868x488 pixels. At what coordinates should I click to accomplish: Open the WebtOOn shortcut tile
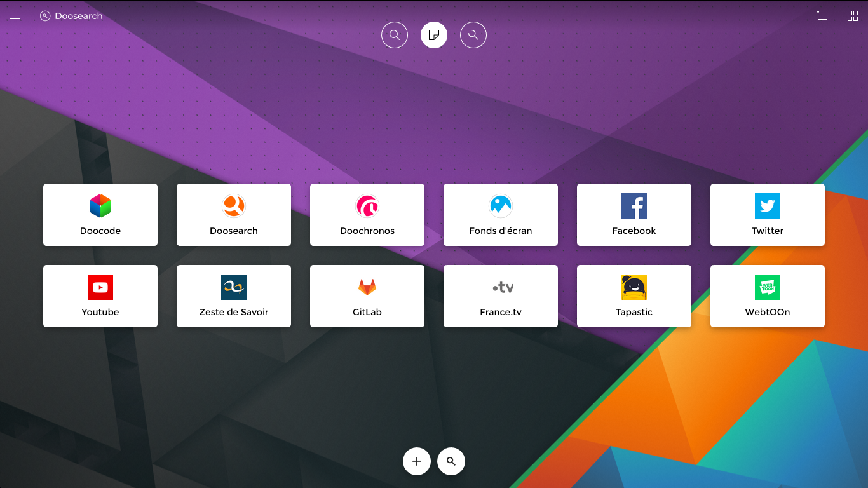pyautogui.click(x=768, y=296)
